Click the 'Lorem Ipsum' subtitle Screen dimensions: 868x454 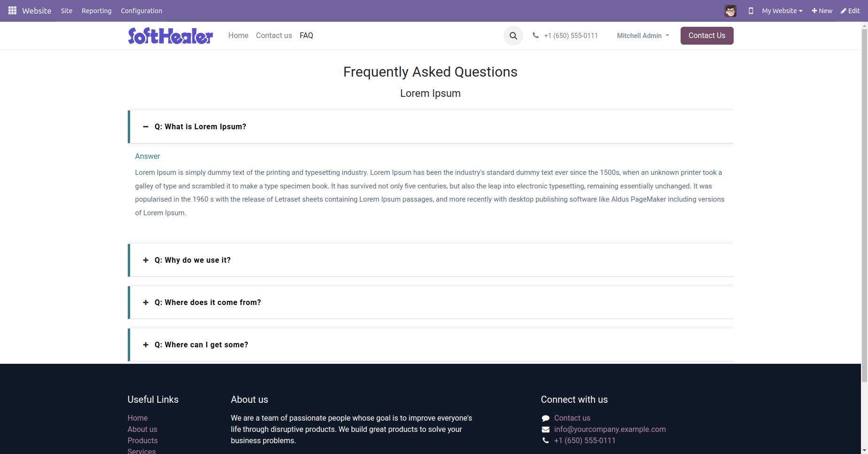tap(430, 94)
